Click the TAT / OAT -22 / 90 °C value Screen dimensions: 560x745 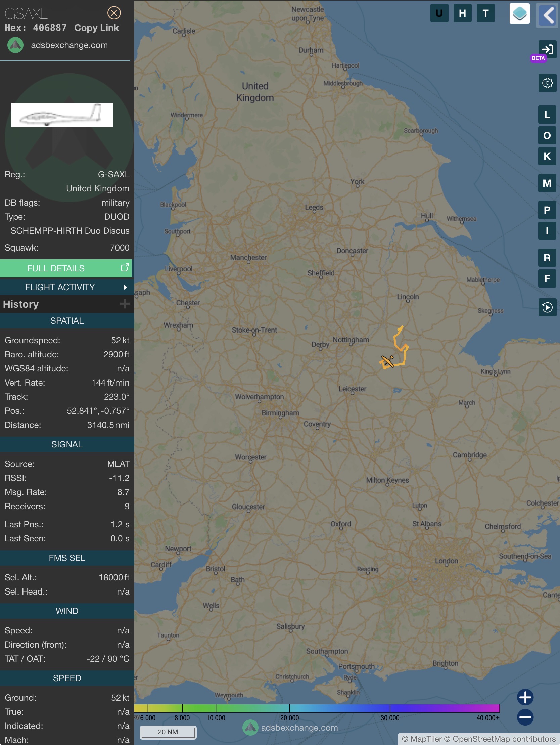[108, 658]
